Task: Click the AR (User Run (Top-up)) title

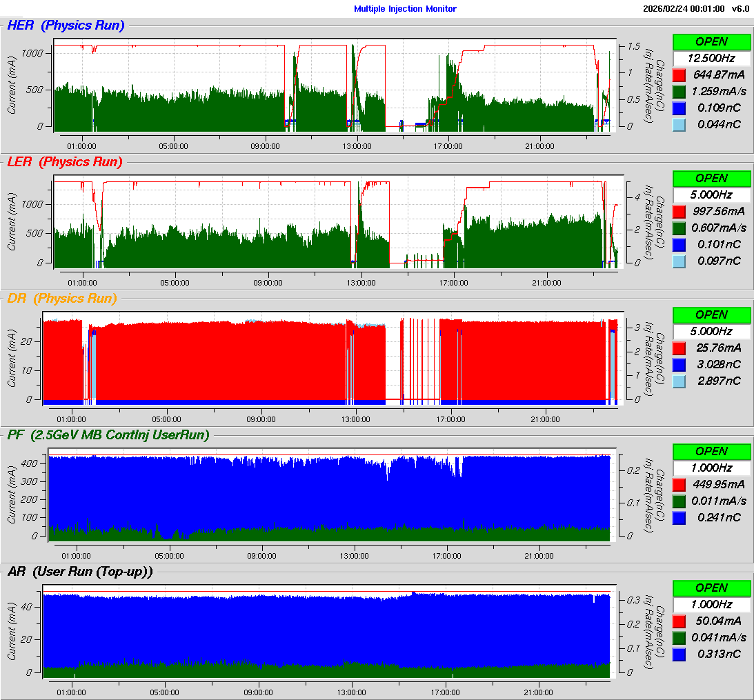Action: 80,572
